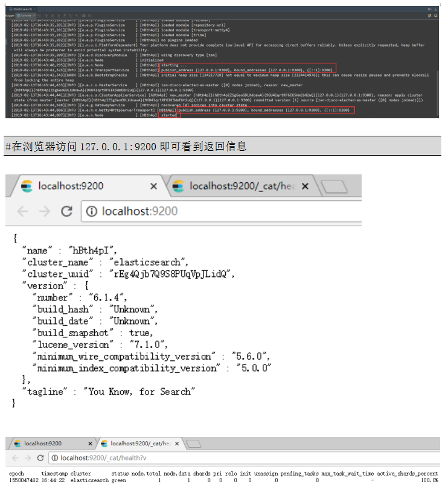Viewport: 448px width, 490px height.
Task: Click the minimum_index_compatibility_version "5.0.0" line
Action: click(152, 369)
